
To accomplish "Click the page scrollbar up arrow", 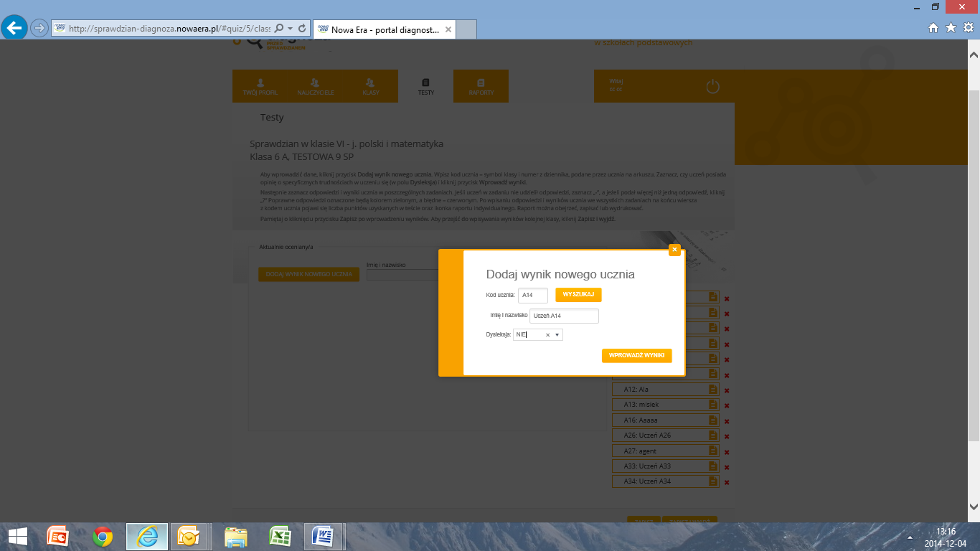I will [974, 55].
